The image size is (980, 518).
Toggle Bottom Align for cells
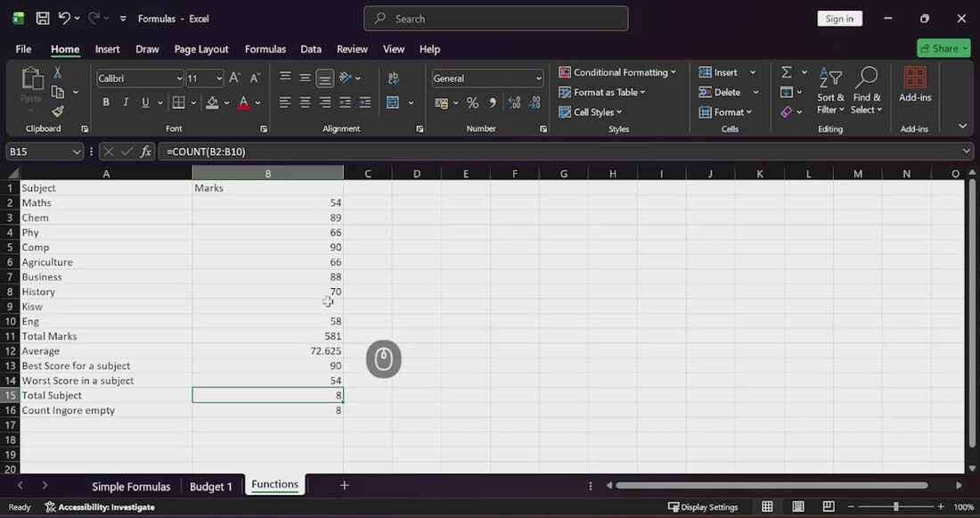tap(325, 78)
